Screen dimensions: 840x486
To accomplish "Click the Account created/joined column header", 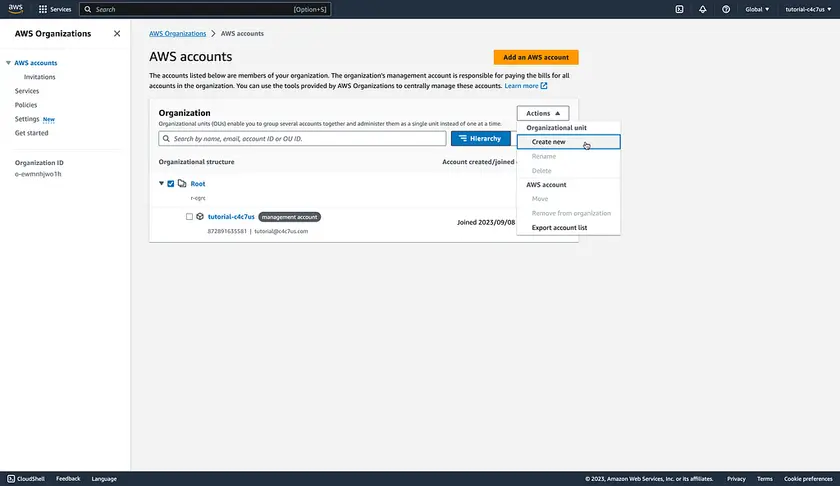I will pyautogui.click(x=478, y=161).
